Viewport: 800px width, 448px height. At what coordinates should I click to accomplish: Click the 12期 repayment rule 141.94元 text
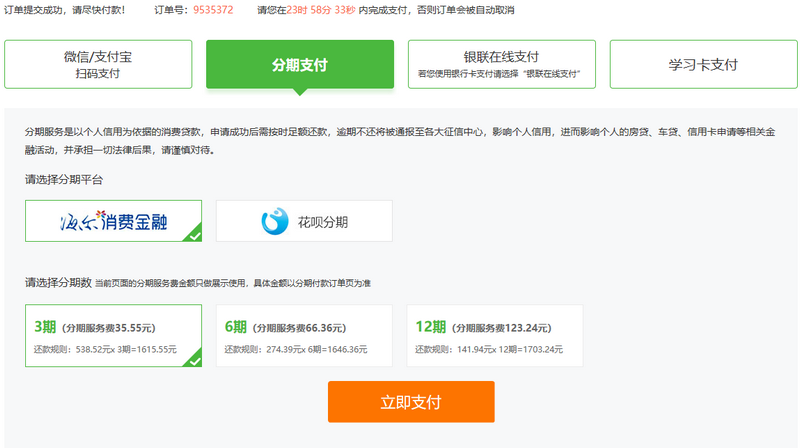[x=495, y=350]
